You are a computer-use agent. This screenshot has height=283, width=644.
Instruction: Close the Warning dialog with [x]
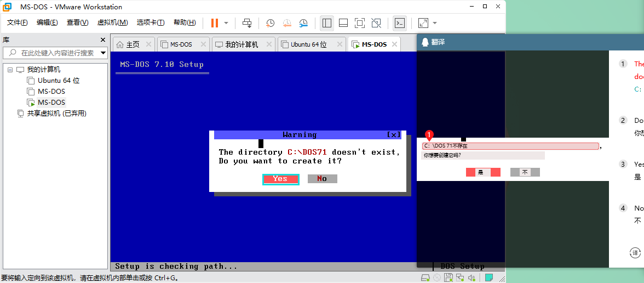tap(393, 134)
